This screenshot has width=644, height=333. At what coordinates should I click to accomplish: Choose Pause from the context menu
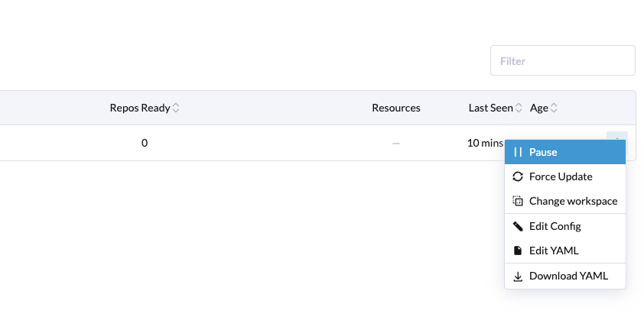(543, 152)
